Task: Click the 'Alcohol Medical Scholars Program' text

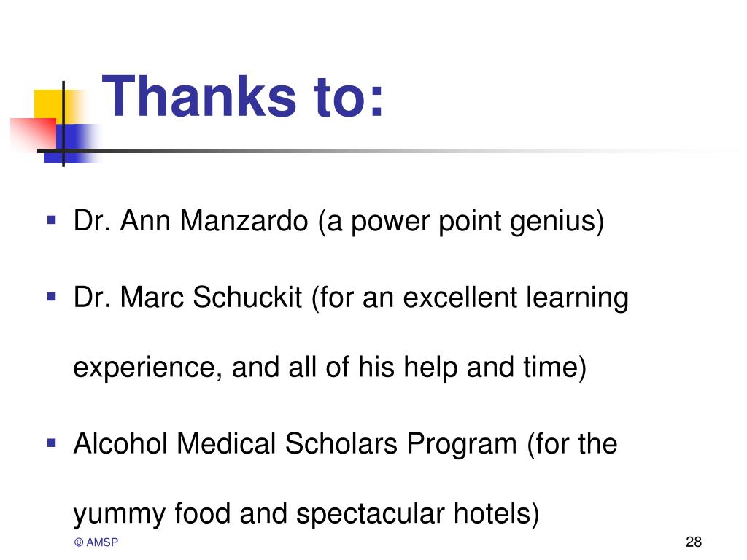Action: point(295,444)
